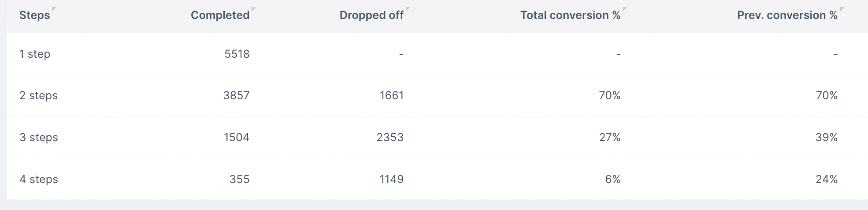This screenshot has height=210, width=868.
Task: Click the Prev. conversion % corner triangle
Action: tap(842, 9)
